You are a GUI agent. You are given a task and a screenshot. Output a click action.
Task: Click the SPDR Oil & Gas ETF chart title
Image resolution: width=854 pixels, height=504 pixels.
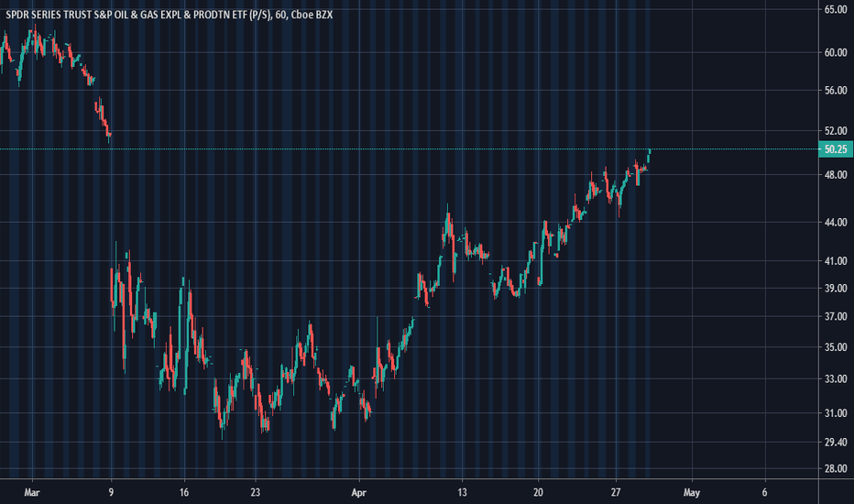(x=169, y=15)
